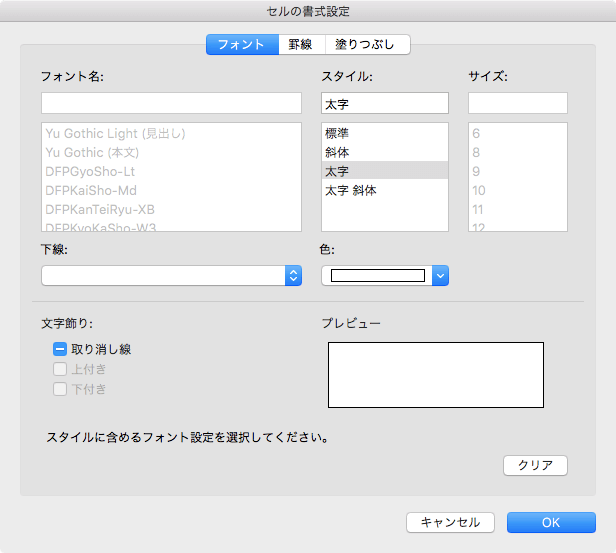Screen dimensions: 616x553
Task: Click the キャンセル button
Action: [x=451, y=522]
